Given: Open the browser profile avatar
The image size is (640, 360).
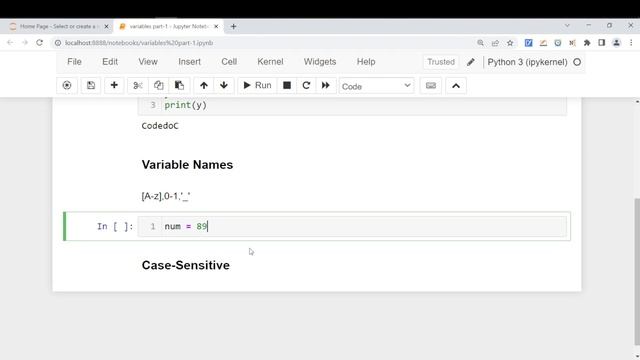Looking at the screenshot, I should pos(616,43).
